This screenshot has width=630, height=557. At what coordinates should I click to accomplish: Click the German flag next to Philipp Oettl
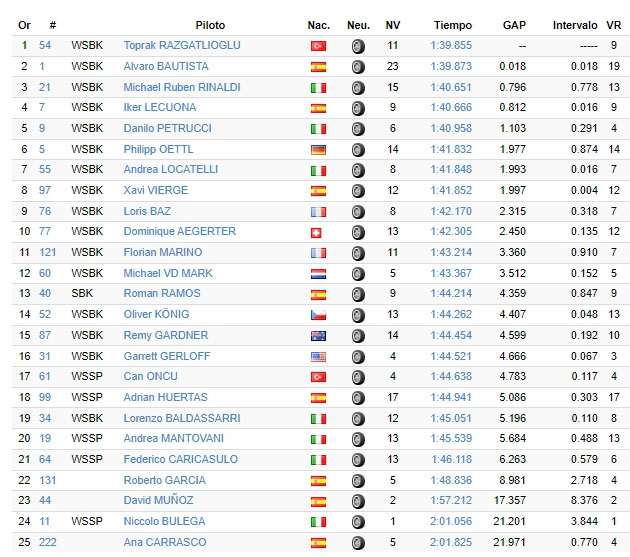click(x=318, y=150)
